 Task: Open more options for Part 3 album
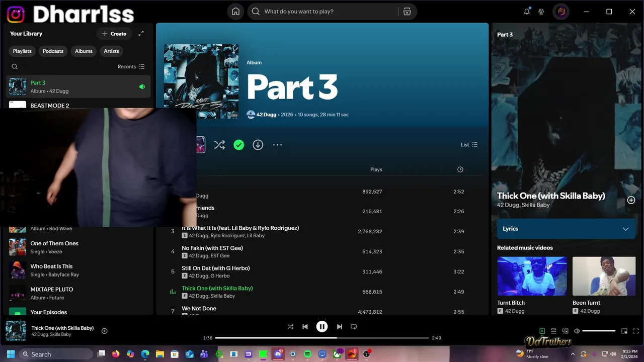click(277, 145)
